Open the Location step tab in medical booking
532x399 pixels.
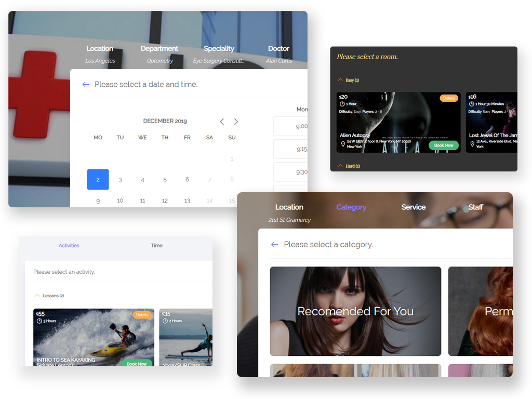(99, 48)
